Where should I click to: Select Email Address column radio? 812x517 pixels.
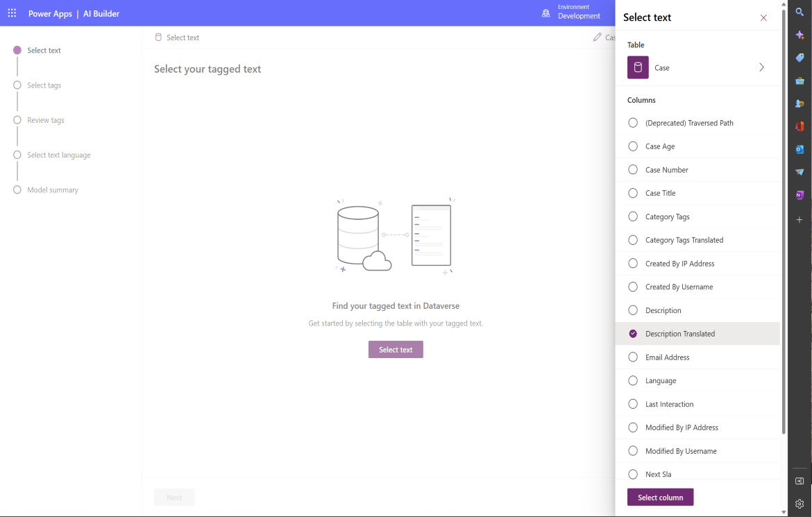[x=633, y=357]
